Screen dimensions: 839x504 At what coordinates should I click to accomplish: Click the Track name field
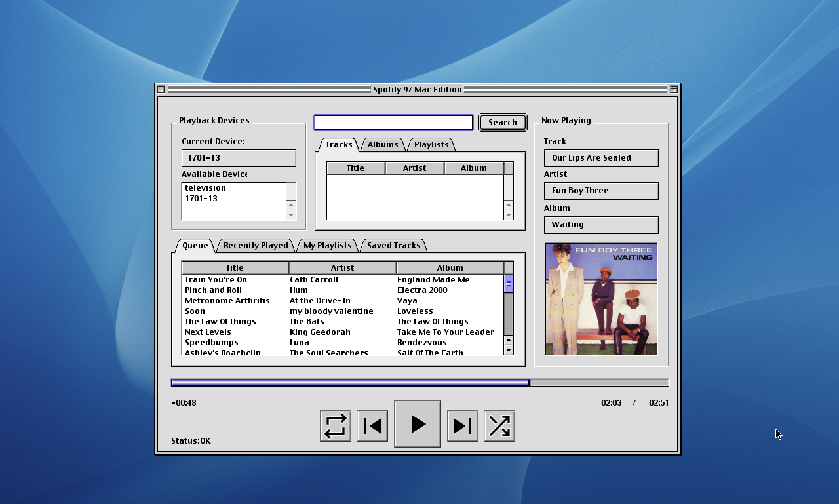pos(601,158)
